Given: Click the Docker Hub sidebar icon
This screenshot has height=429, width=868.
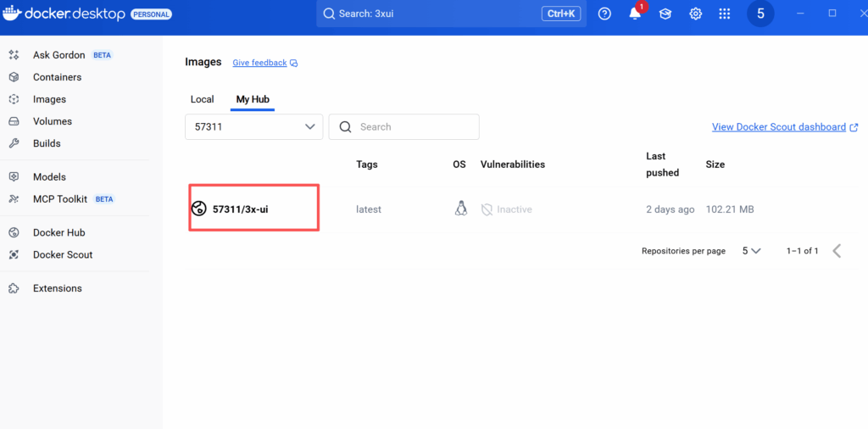Looking at the screenshot, I should tap(14, 232).
